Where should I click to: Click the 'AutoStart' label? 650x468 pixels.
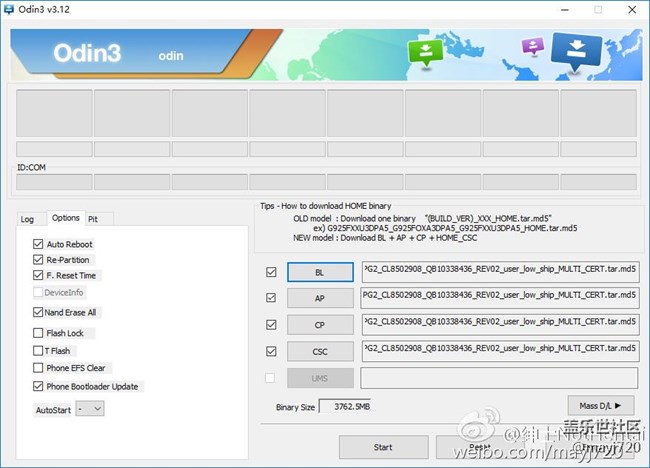click(53, 410)
